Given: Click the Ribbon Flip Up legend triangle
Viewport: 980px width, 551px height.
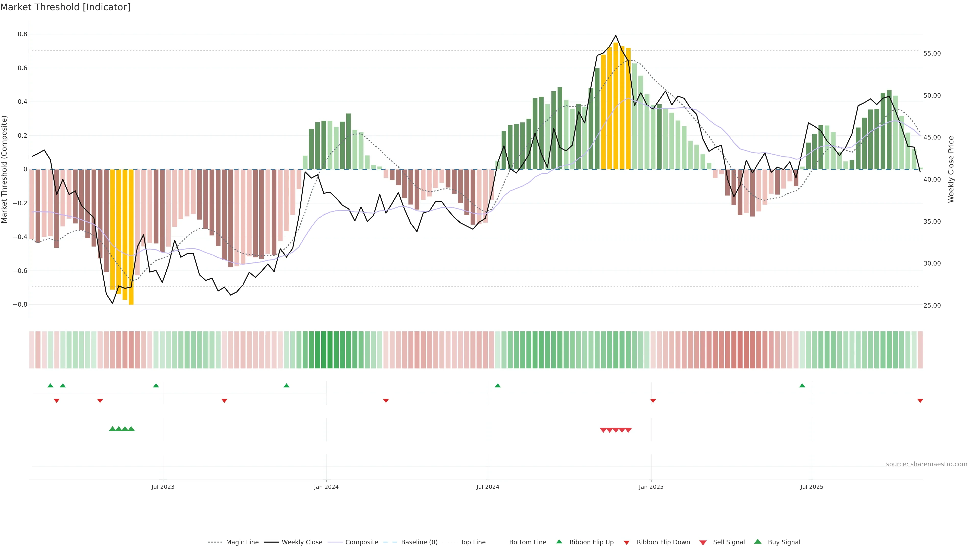Looking at the screenshot, I should point(559,542).
